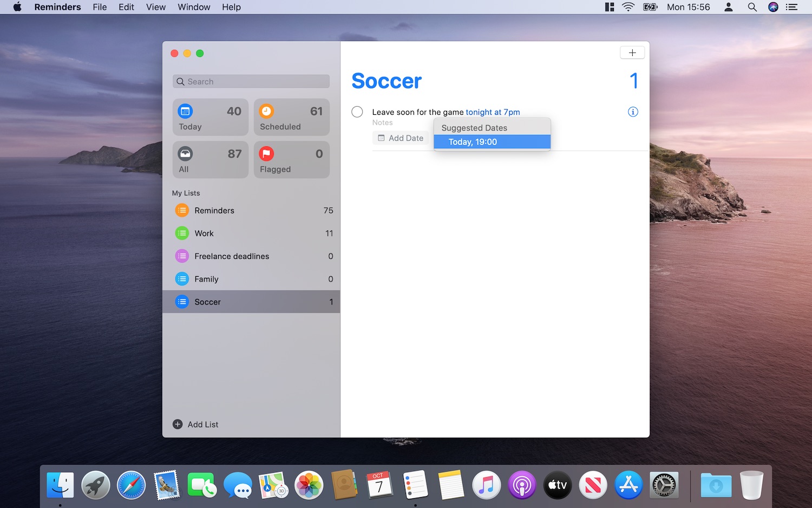Open Notes from the Dock

450,485
